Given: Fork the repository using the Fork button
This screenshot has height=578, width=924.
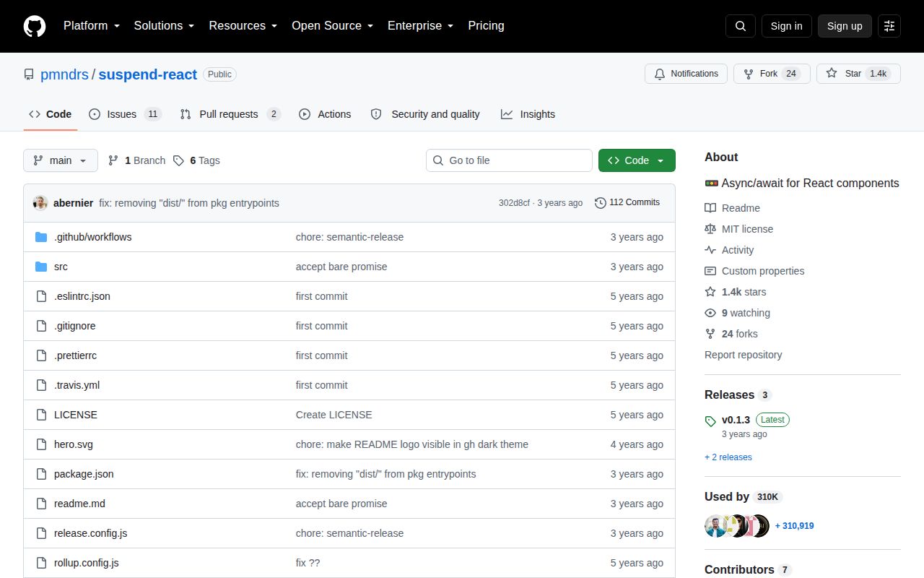Looking at the screenshot, I should (x=772, y=74).
